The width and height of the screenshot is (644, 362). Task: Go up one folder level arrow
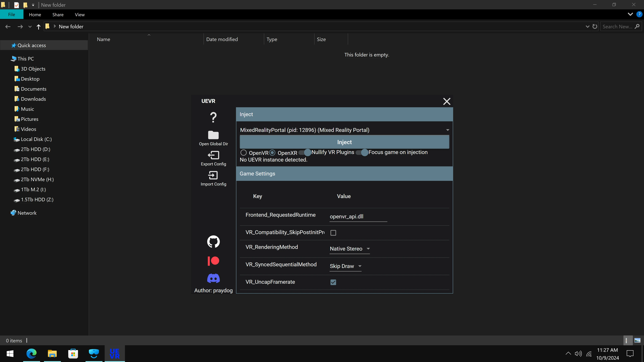coord(38,27)
